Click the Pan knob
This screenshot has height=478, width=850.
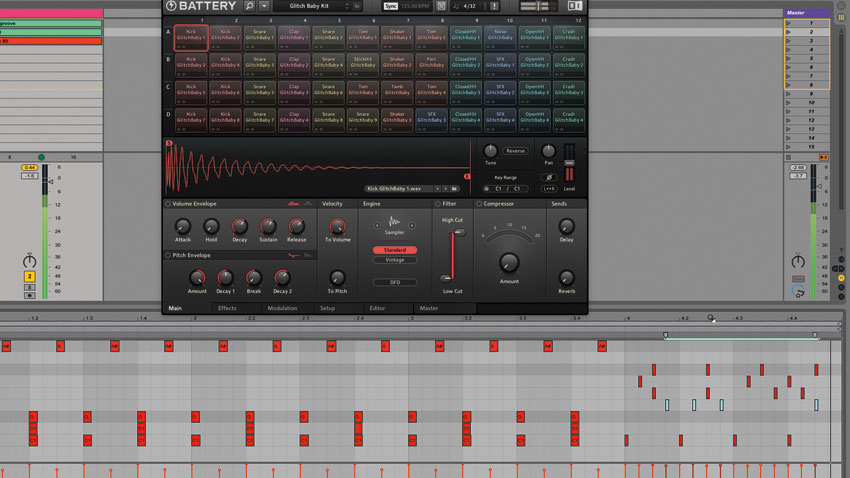548,151
